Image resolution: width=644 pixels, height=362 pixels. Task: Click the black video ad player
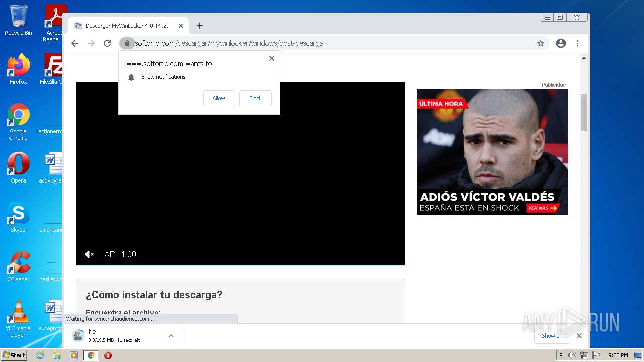(240, 173)
